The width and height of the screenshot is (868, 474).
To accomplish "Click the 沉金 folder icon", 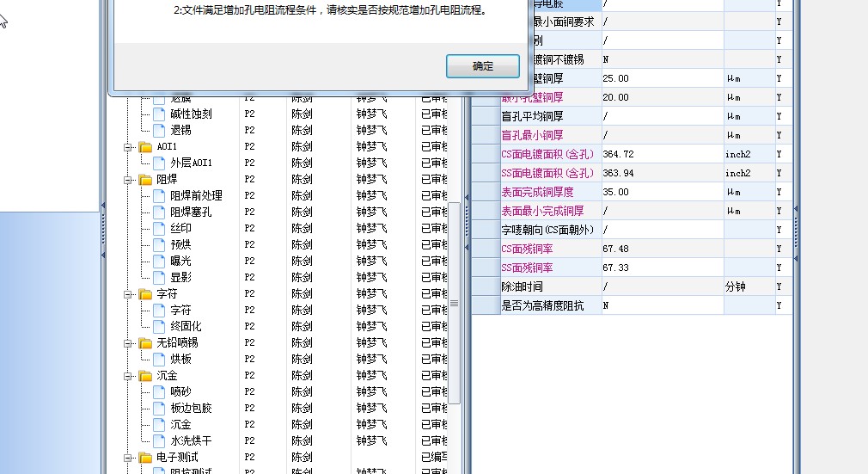I will point(145,376).
